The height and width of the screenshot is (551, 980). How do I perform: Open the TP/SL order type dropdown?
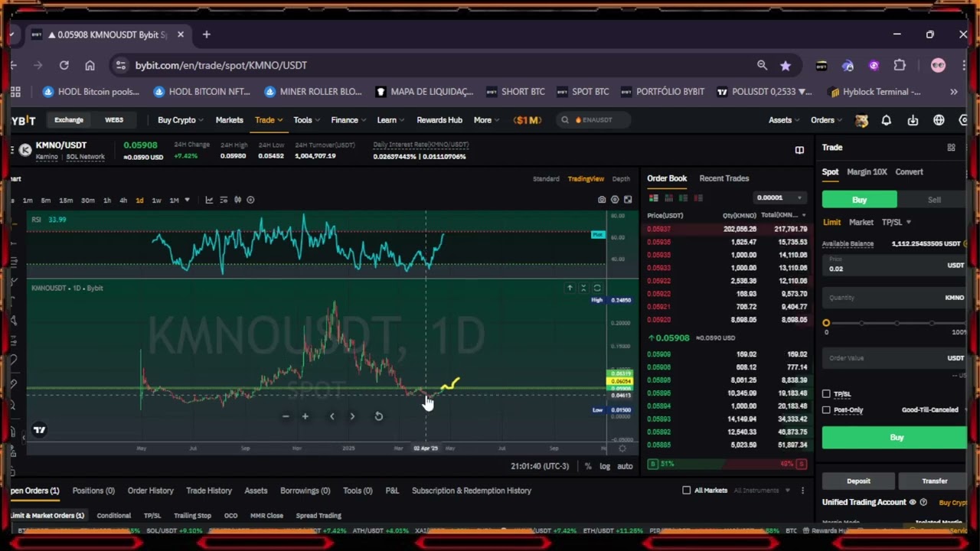coord(896,222)
